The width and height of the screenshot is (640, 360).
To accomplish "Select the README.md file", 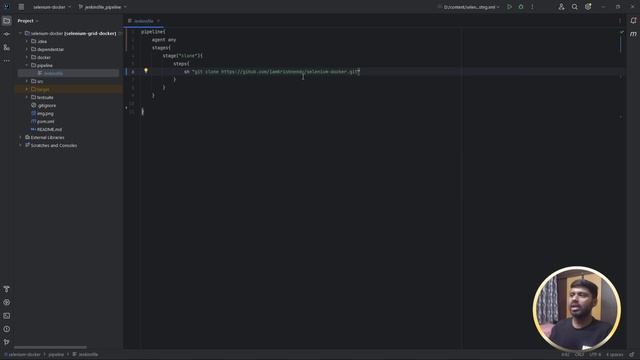I will point(47,129).
